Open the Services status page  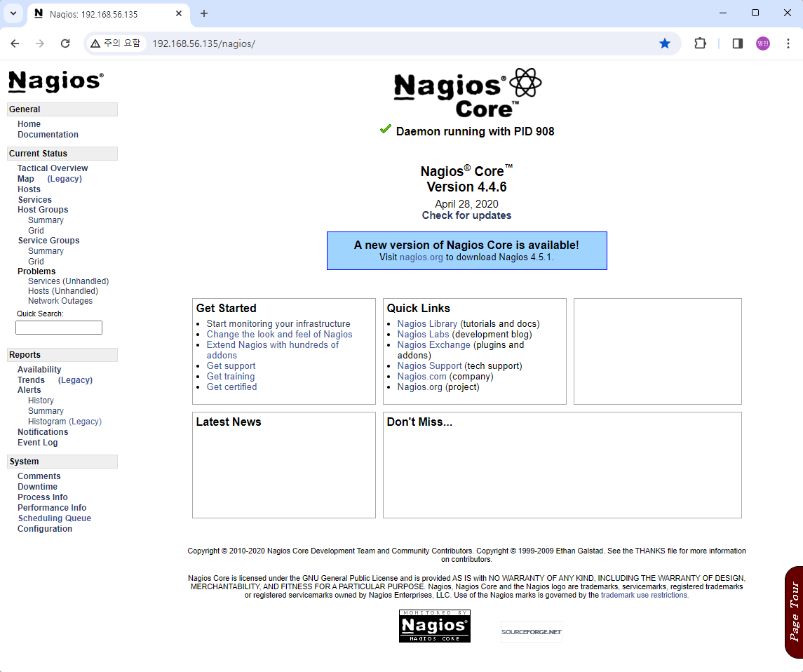click(34, 200)
